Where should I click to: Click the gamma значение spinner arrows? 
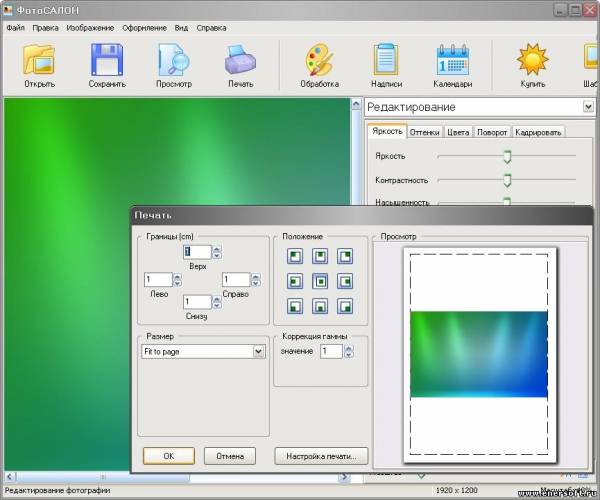[348, 351]
